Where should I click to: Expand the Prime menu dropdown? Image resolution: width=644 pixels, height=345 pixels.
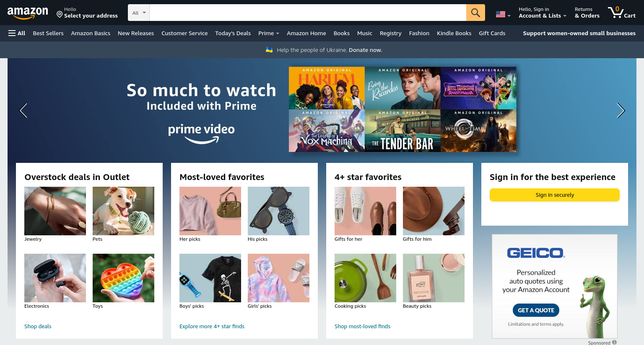(x=268, y=33)
